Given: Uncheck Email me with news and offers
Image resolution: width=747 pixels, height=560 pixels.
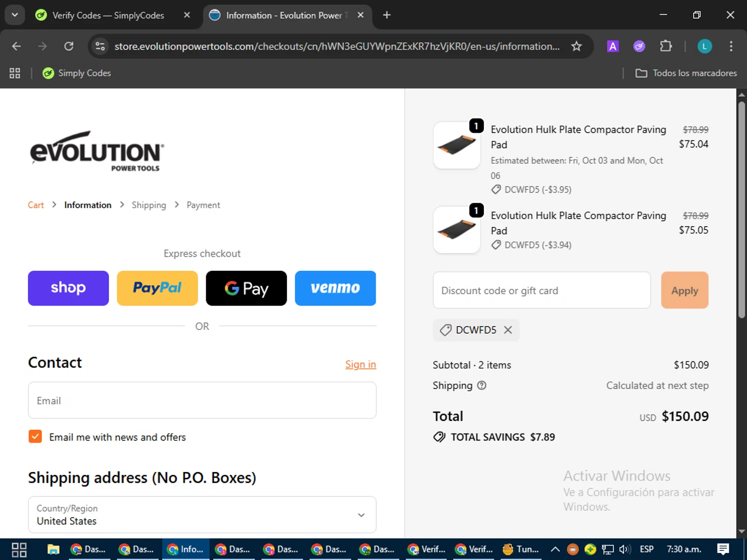Looking at the screenshot, I should point(35,437).
